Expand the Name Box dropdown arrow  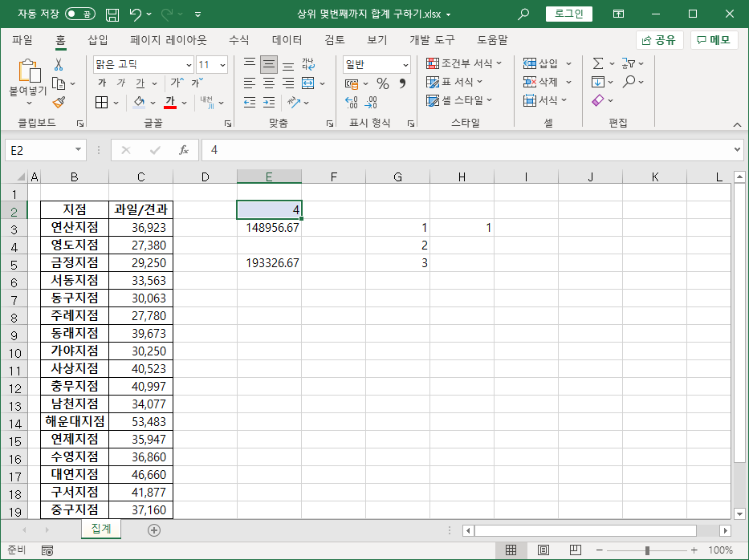click(x=78, y=150)
